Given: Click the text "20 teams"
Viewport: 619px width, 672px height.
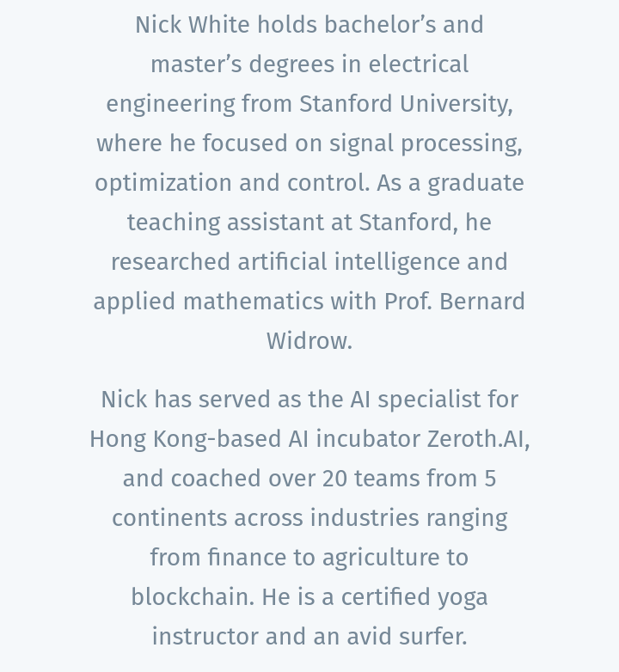Looking at the screenshot, I should click(371, 479).
